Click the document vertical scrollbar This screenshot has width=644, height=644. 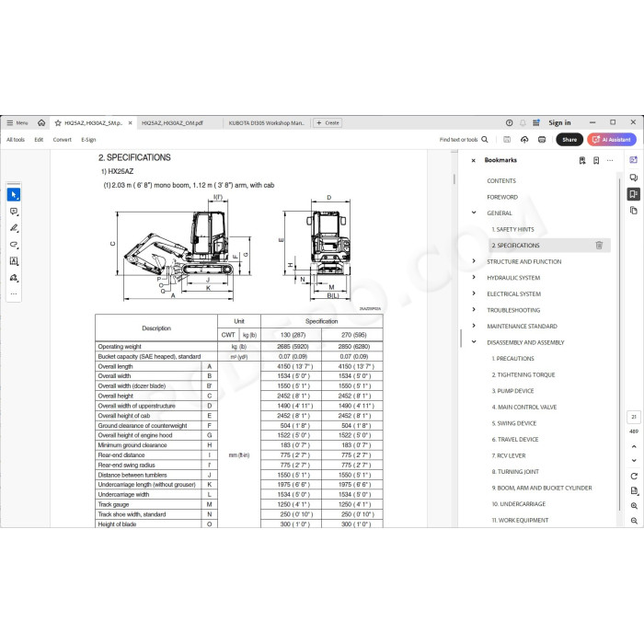454,179
